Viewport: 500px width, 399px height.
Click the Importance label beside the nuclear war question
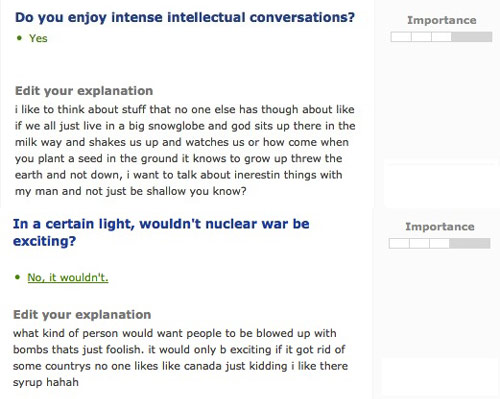click(440, 227)
